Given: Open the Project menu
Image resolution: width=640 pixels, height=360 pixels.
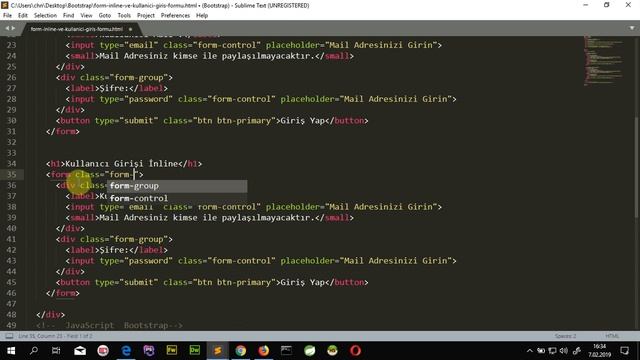Looking at the screenshot, I should click(146, 16).
